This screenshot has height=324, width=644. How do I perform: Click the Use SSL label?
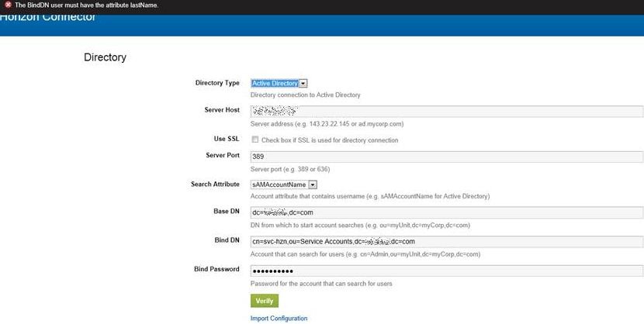(x=227, y=139)
